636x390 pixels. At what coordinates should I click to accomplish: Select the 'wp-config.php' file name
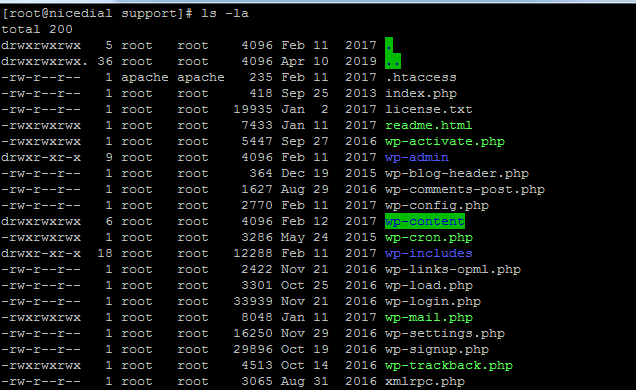point(437,206)
